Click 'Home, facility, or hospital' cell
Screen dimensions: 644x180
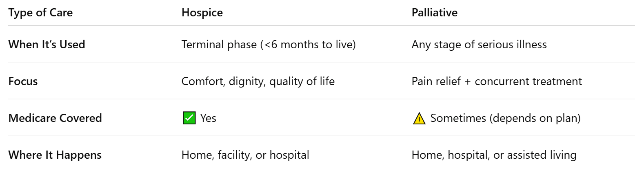[x=245, y=155]
